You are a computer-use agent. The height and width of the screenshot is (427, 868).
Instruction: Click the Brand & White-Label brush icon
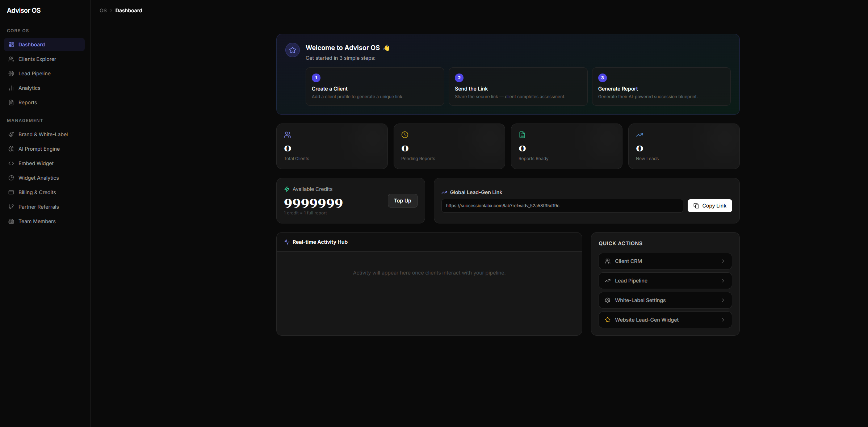(11, 134)
